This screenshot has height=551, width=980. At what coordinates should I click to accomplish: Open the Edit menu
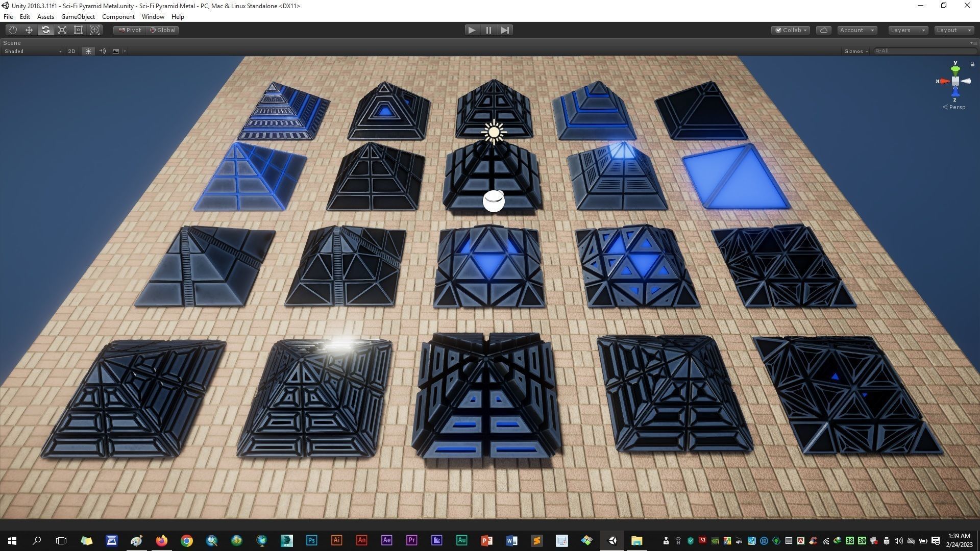click(x=24, y=17)
